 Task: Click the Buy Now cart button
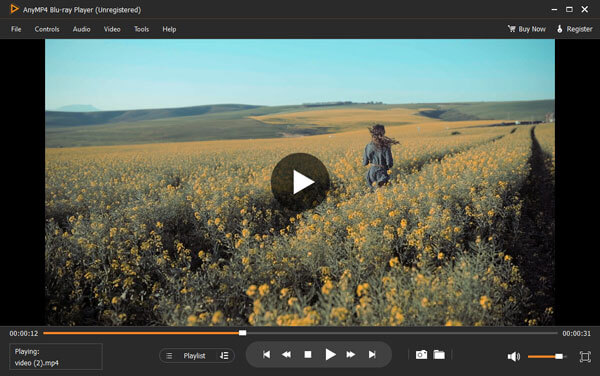pos(527,29)
